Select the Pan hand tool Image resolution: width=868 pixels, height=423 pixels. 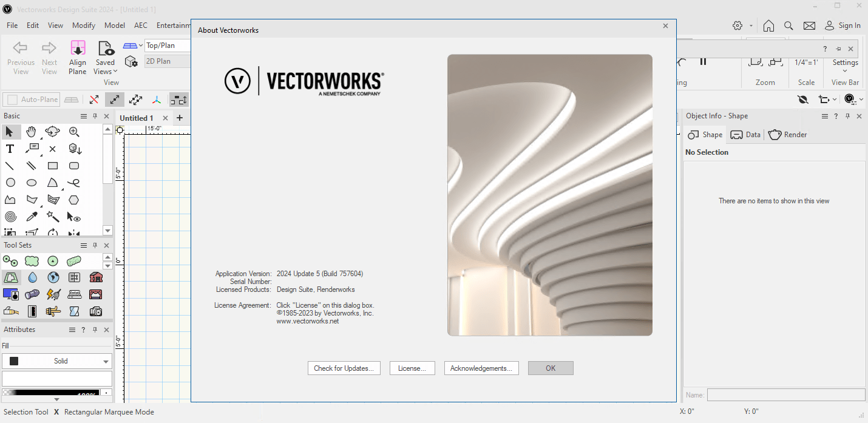31,132
